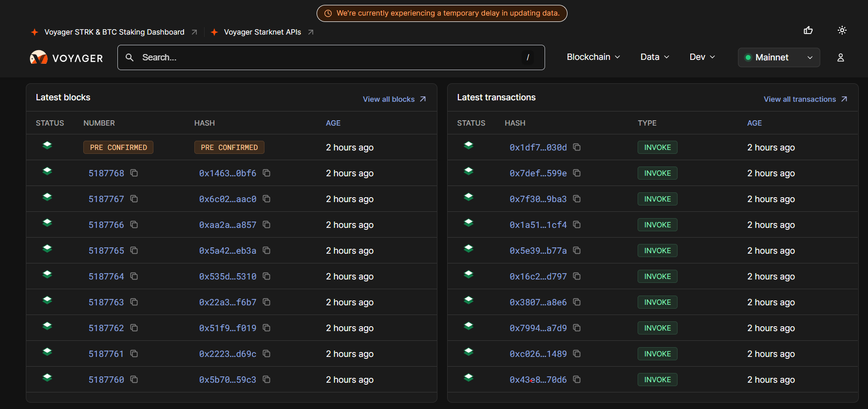This screenshot has width=868, height=409.
Task: Open Voyager STRK & BTC Staking Dashboard
Action: click(114, 32)
